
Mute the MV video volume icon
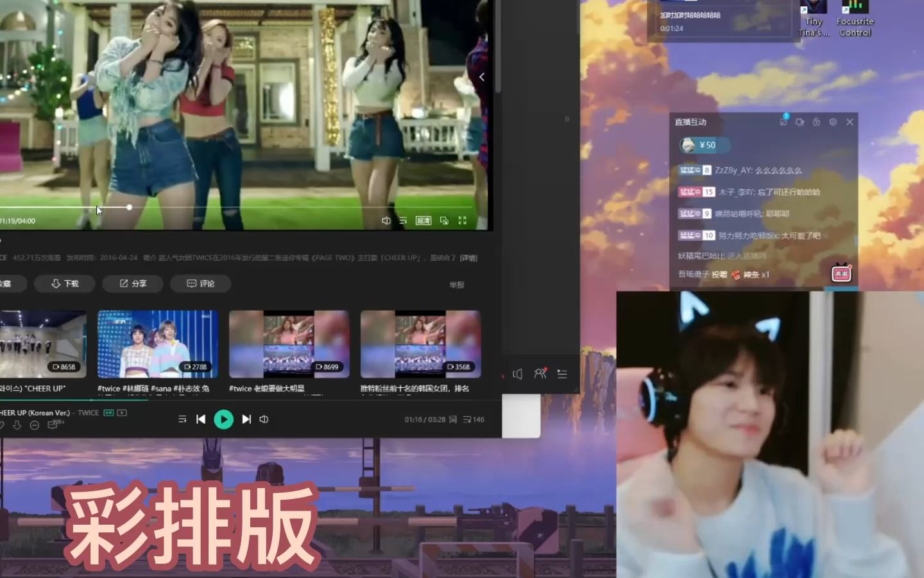(386, 220)
